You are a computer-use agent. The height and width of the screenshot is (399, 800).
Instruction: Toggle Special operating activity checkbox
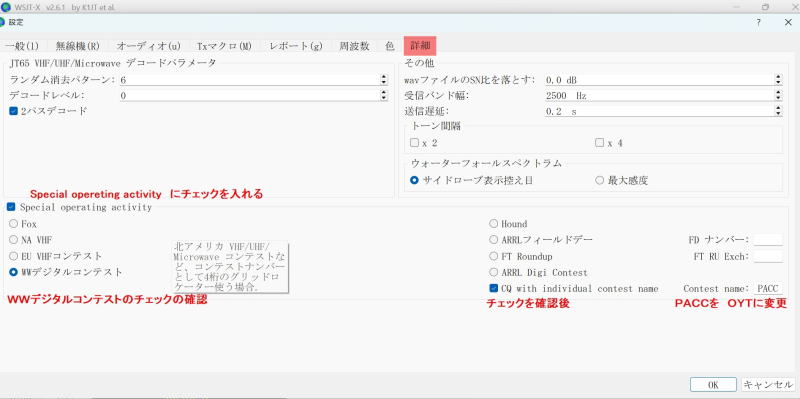pos(11,207)
